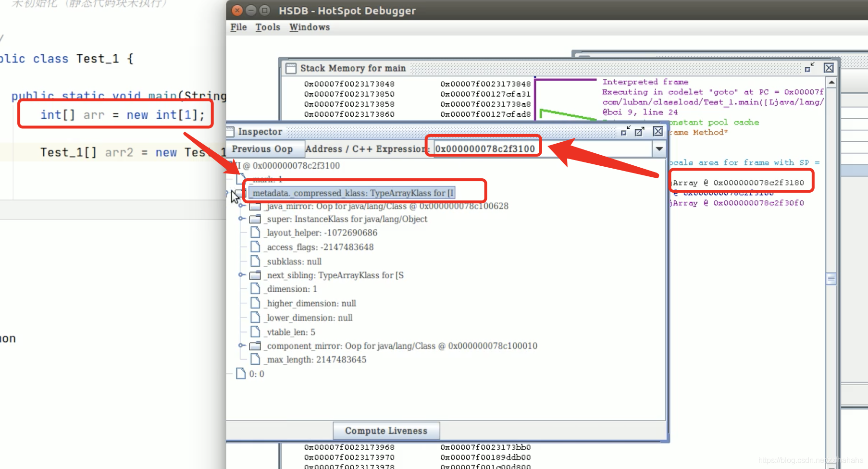The width and height of the screenshot is (868, 469).
Task: Click the file icon of _dimension
Action: click(x=255, y=289)
